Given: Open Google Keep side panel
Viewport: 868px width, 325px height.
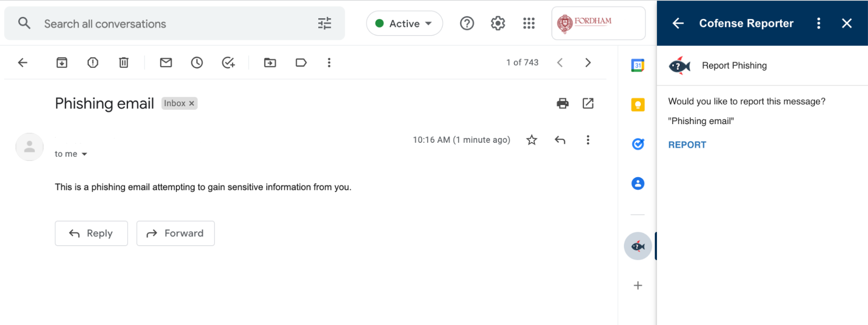Looking at the screenshot, I should point(637,105).
